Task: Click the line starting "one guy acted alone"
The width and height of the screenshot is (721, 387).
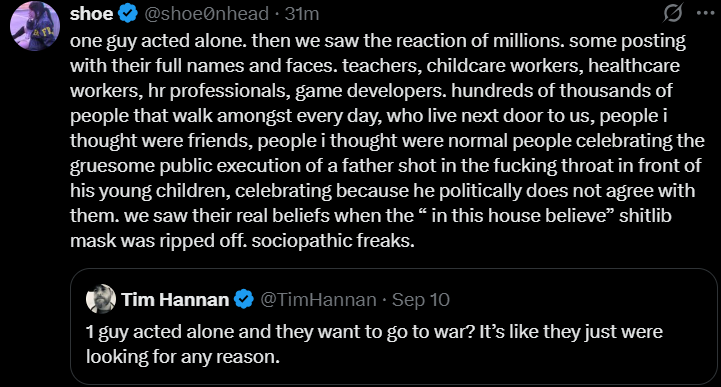Action: click(378, 41)
